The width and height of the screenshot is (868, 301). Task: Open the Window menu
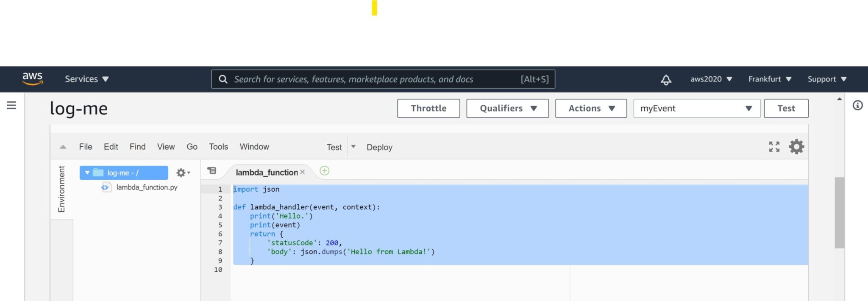(254, 147)
